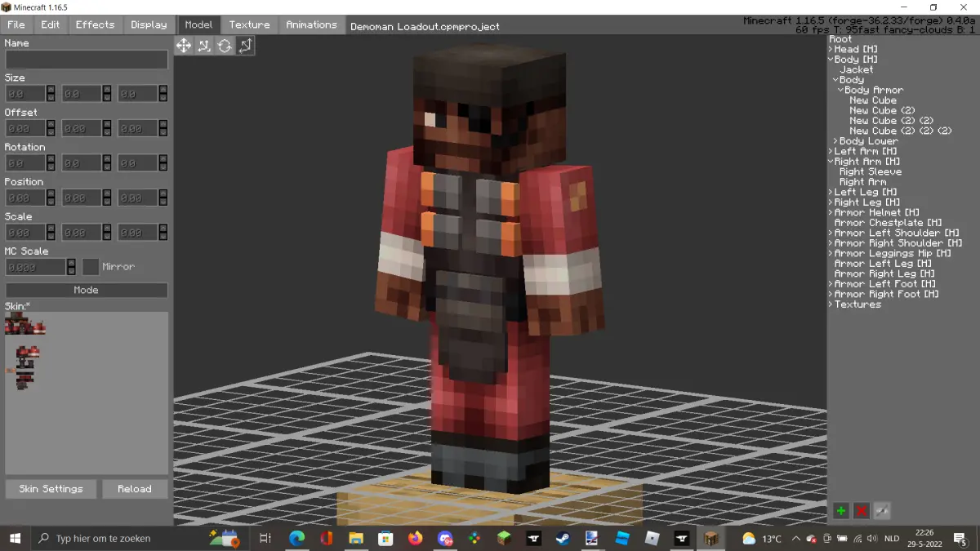The image size is (980, 551).
Task: Open the Display menu
Action: click(x=149, y=24)
